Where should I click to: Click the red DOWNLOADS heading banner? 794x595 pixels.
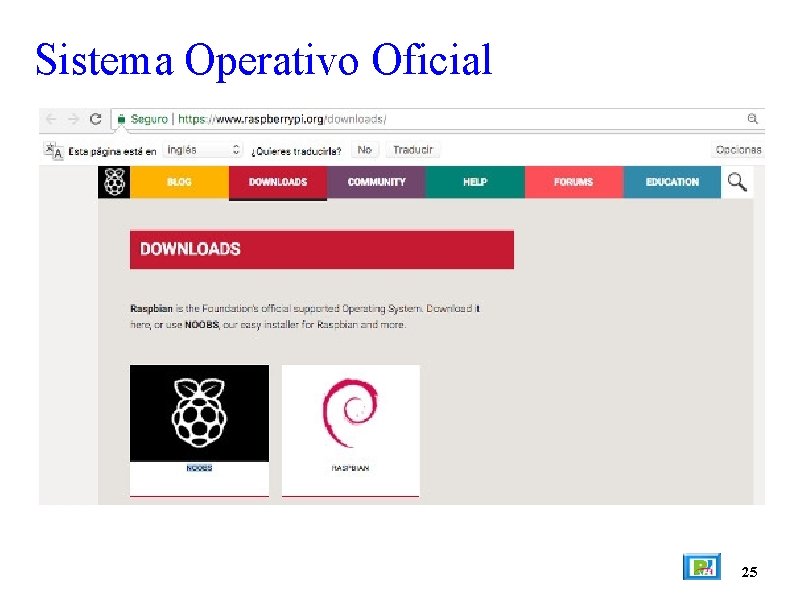pyautogui.click(x=322, y=250)
